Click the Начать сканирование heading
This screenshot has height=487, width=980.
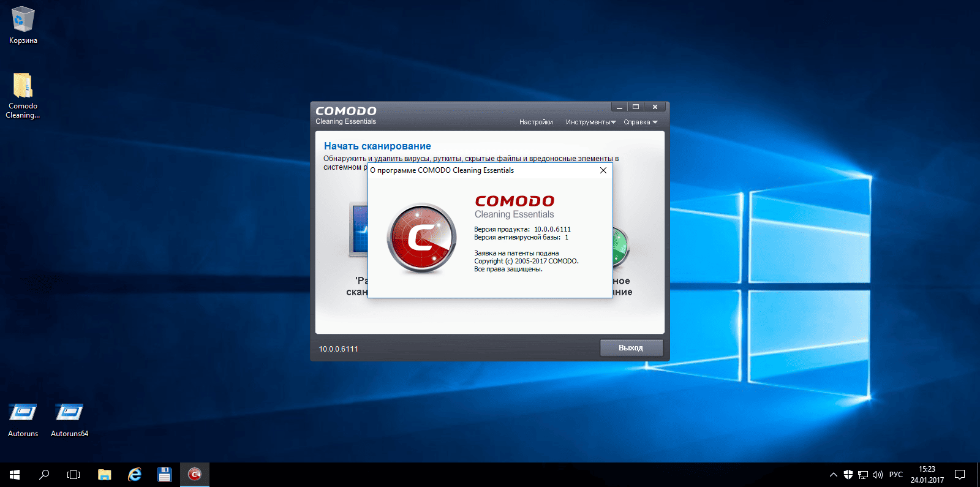(377, 146)
